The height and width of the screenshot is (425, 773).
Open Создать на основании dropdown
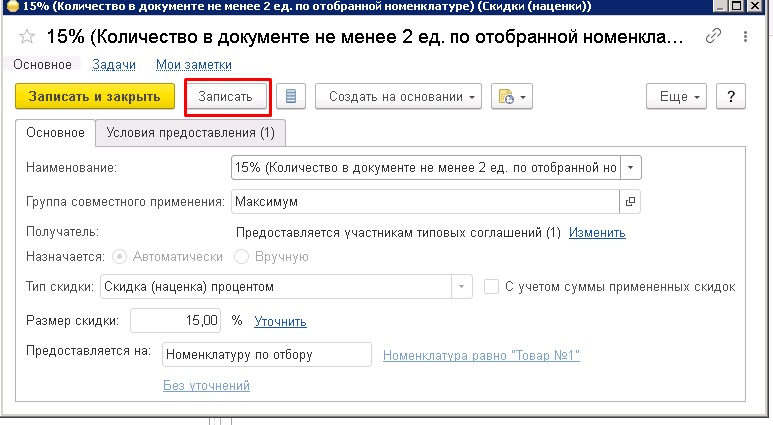tap(398, 96)
